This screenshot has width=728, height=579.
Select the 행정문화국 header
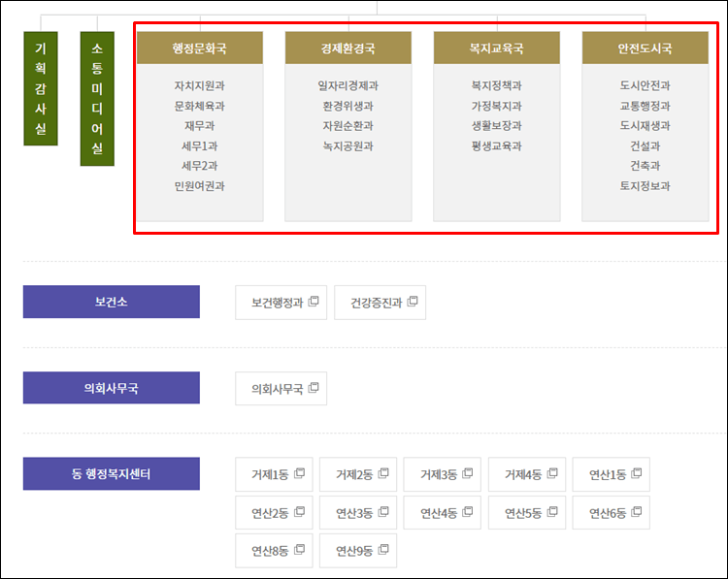(200, 48)
